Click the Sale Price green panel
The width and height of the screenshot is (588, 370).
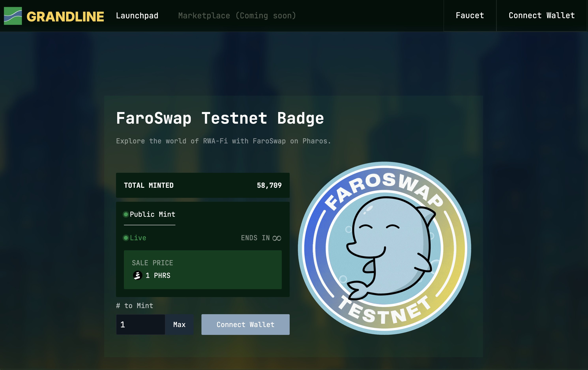[x=220, y=269]
